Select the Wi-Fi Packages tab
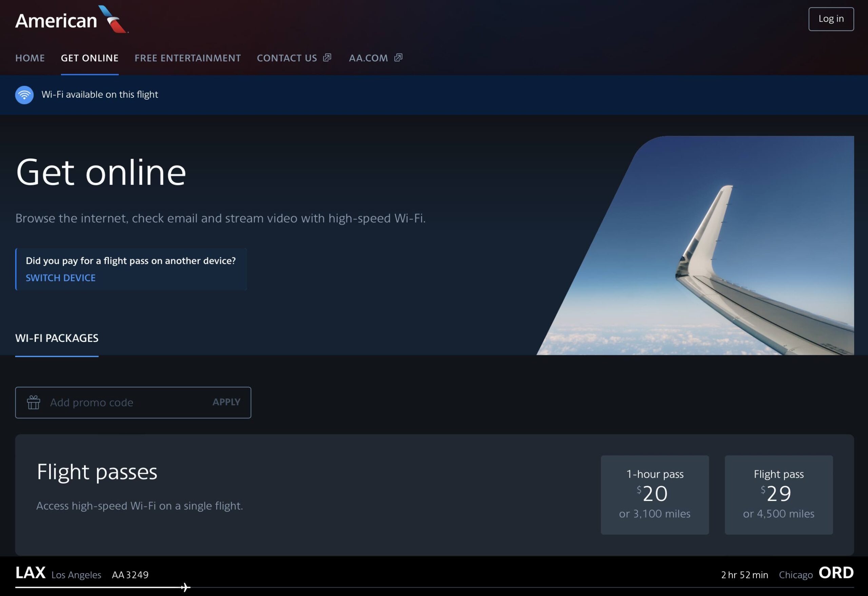The width and height of the screenshot is (868, 596). pyautogui.click(x=57, y=338)
